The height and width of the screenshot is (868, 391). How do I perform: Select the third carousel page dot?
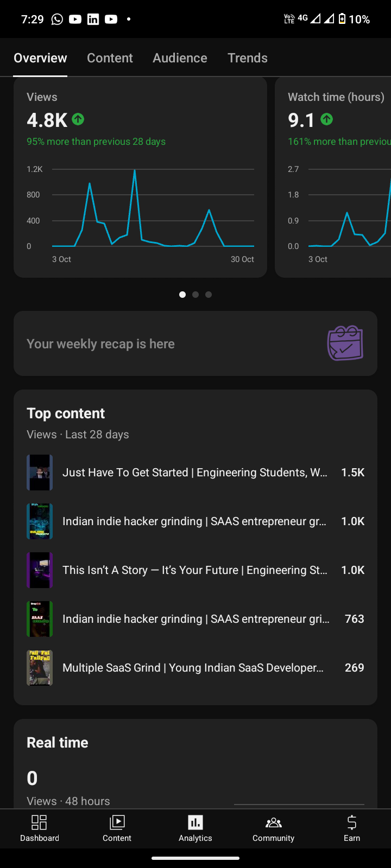pyautogui.click(x=209, y=295)
